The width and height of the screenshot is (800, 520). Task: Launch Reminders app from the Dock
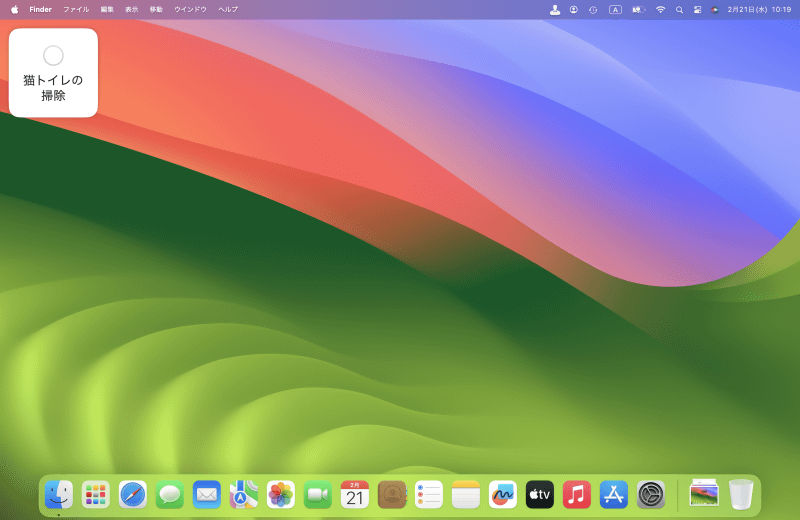click(x=429, y=494)
